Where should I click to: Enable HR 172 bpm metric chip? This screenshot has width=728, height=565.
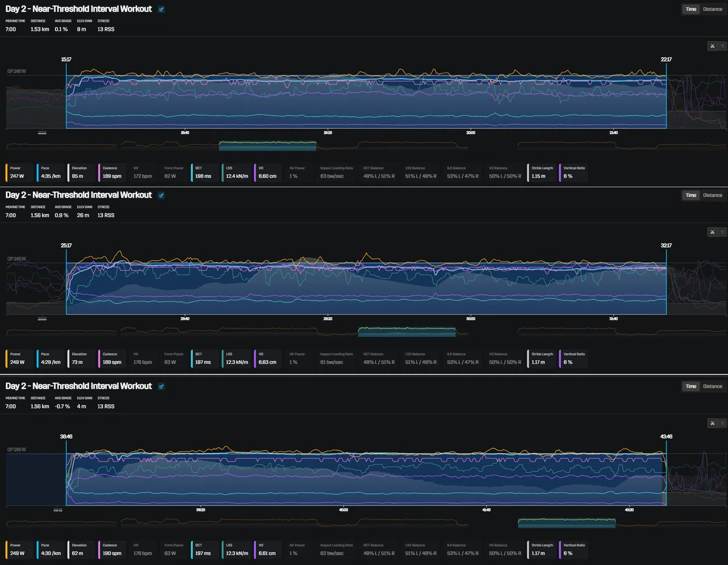[x=144, y=173]
